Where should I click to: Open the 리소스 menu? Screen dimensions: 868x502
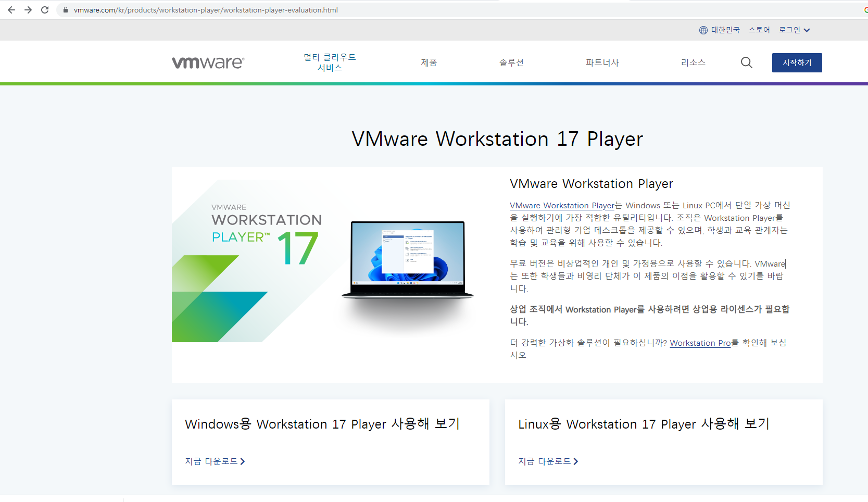[693, 62]
